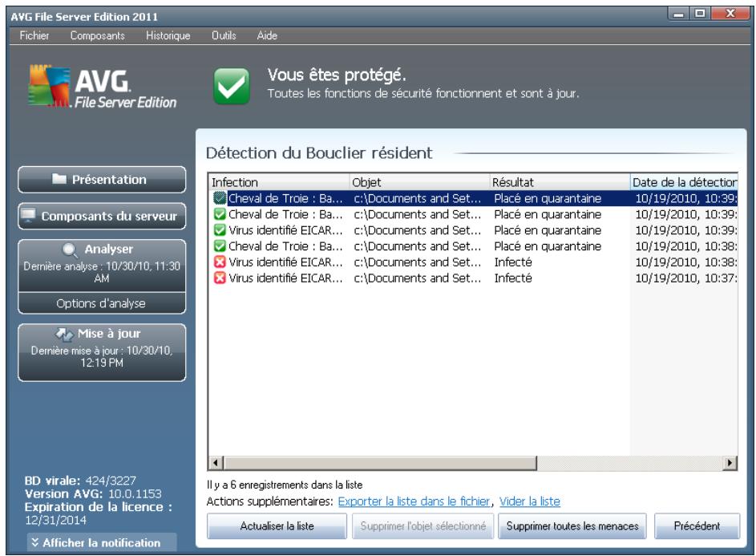Click the horizontal scrollbar thumb
The image size is (756, 556).
coord(380,463)
